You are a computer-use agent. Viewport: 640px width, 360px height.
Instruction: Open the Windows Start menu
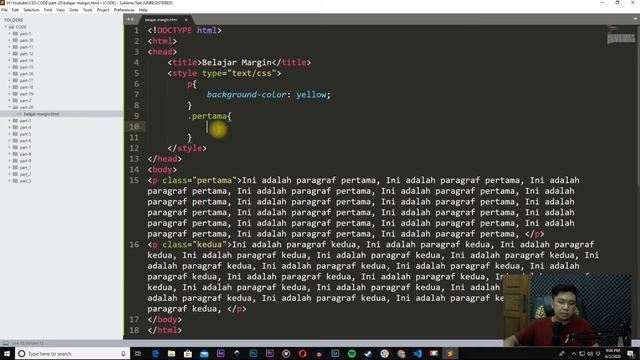click(x=7, y=353)
